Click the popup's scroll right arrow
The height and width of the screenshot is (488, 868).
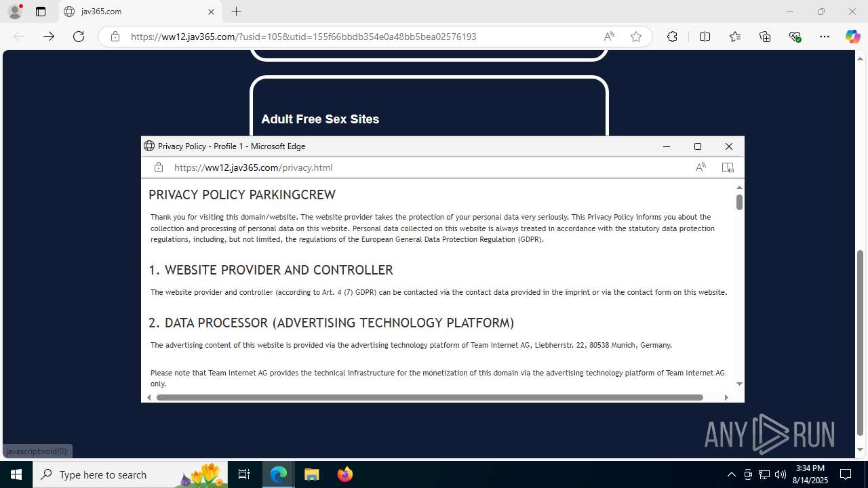click(x=726, y=397)
